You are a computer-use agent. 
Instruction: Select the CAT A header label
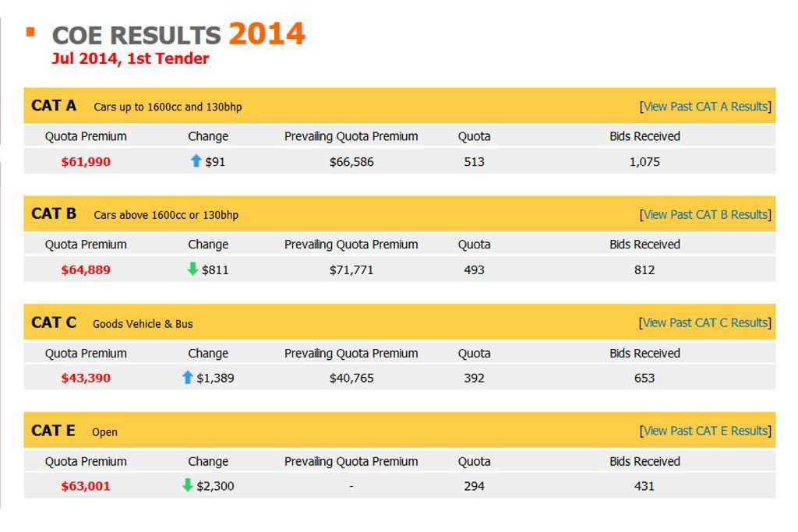pyautogui.click(x=54, y=105)
